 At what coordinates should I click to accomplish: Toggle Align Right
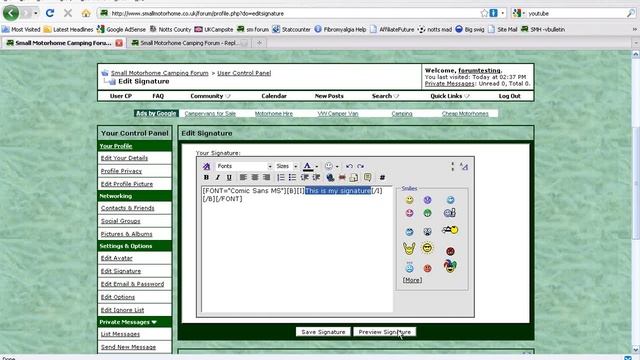pyautogui.click(x=267, y=177)
